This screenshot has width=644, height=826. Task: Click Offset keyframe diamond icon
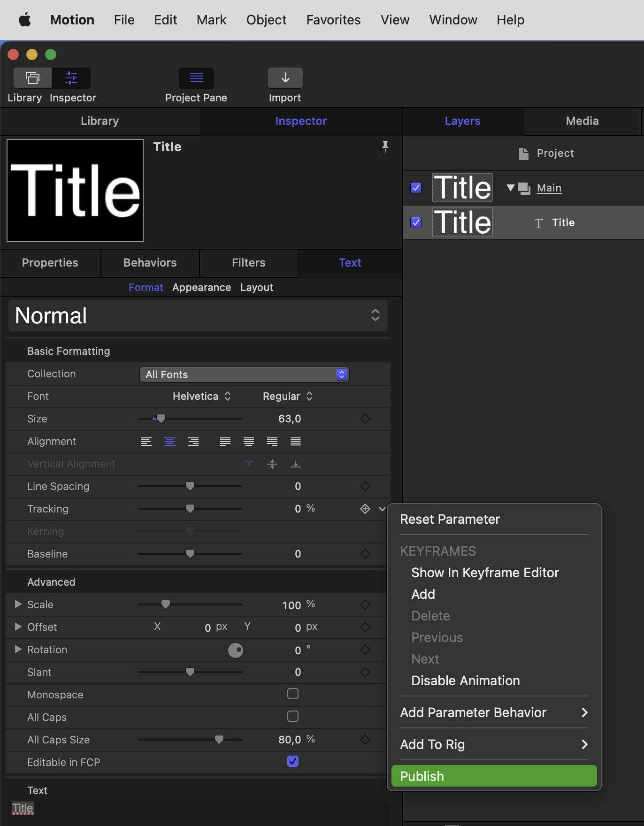coord(365,627)
